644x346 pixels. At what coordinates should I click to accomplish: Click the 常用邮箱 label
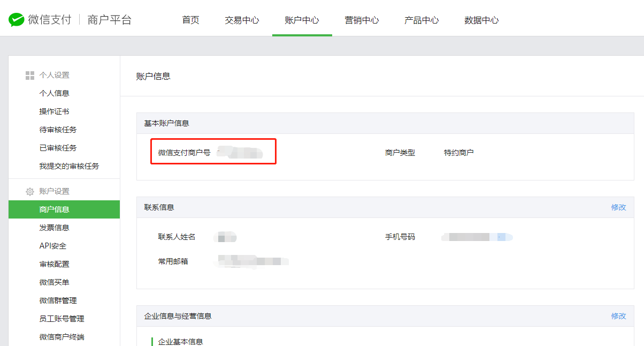point(173,261)
